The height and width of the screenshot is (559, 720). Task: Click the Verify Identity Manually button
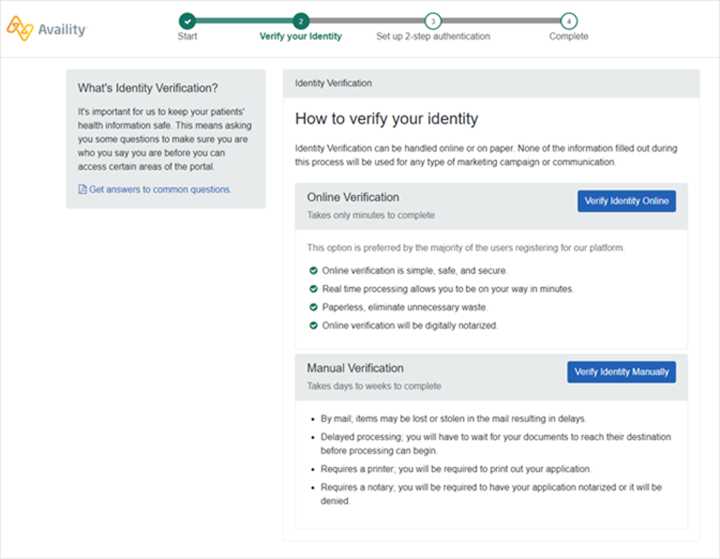point(621,372)
